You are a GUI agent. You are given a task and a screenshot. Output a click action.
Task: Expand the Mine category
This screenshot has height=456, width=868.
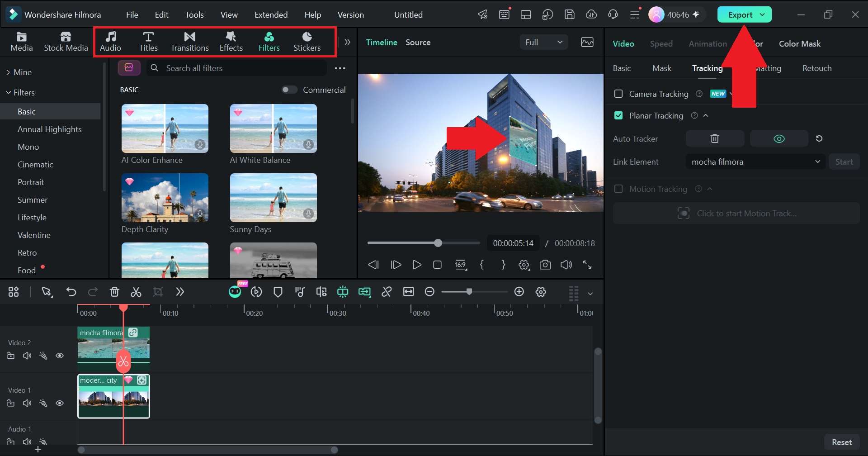(x=8, y=72)
